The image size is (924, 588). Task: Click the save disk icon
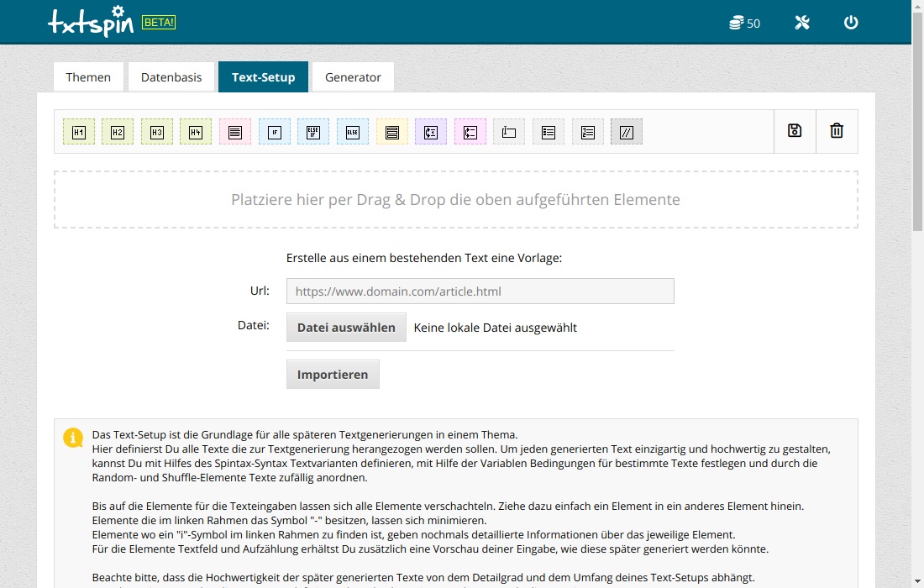pyautogui.click(x=795, y=131)
